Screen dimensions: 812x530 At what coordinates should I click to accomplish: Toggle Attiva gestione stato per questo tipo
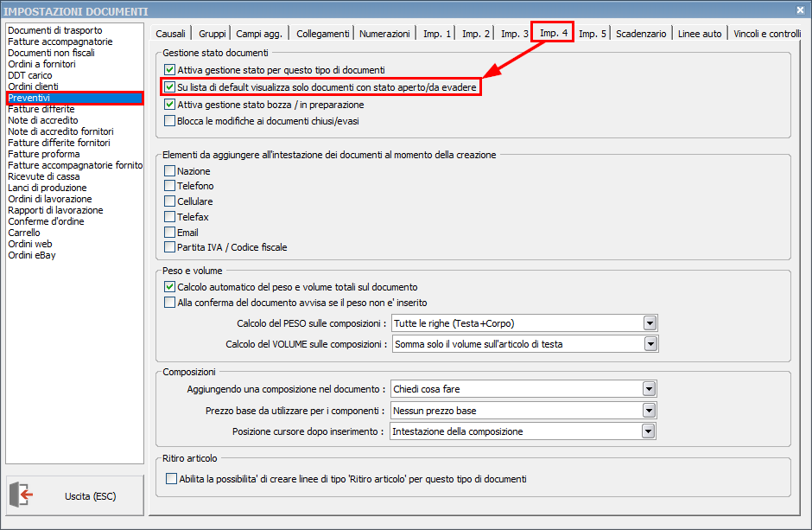pyautogui.click(x=169, y=69)
